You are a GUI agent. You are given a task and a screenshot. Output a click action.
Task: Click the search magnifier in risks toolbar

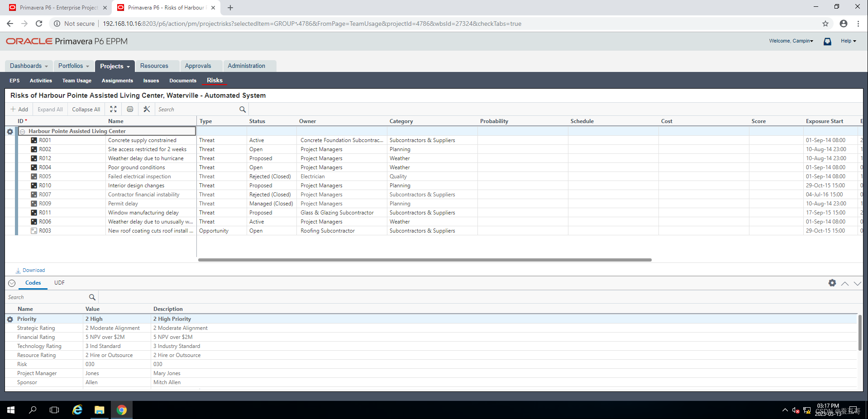click(x=243, y=110)
